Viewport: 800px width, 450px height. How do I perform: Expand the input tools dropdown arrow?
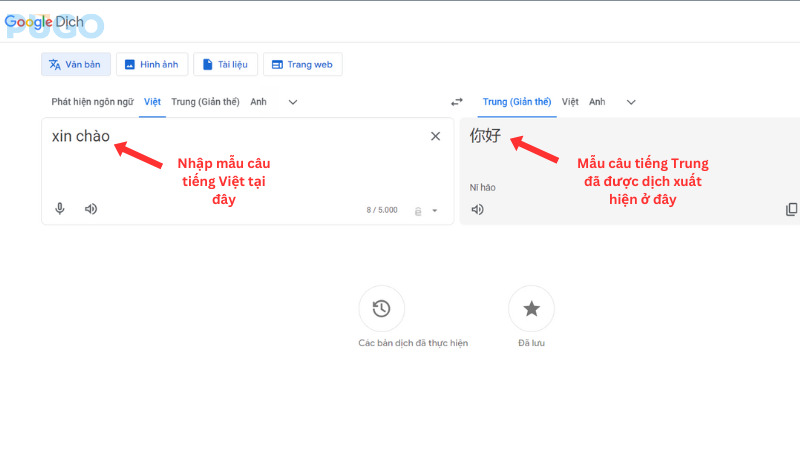(435, 210)
